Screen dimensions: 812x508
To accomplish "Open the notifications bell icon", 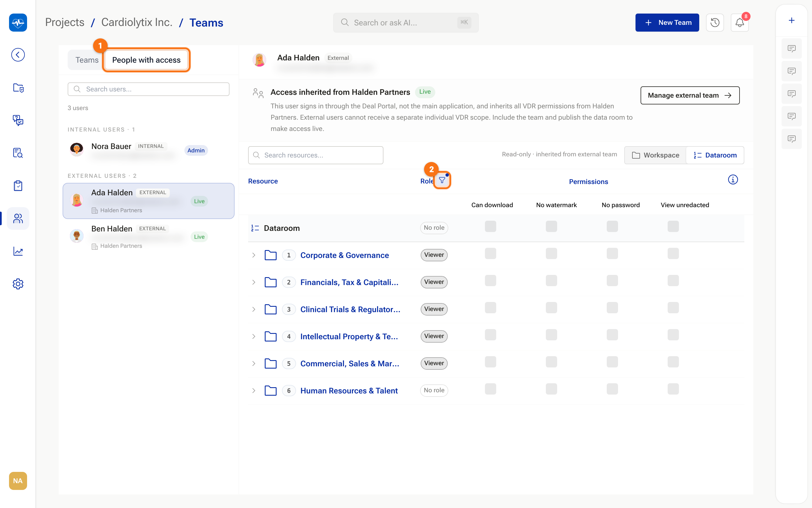I will (740, 23).
